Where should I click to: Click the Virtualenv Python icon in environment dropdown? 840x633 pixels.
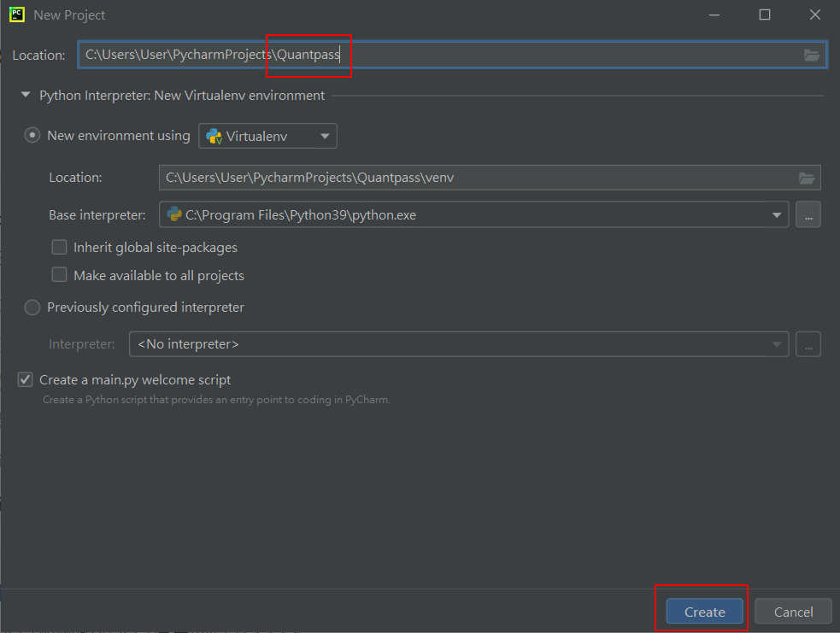[214, 136]
